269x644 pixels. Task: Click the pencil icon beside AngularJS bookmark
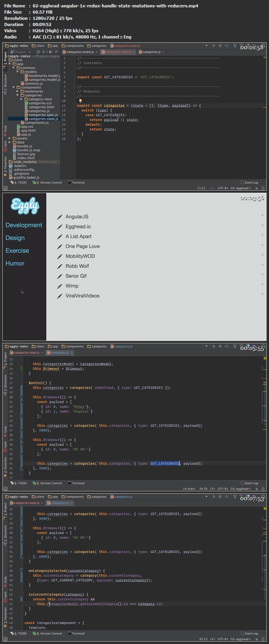coord(59,217)
